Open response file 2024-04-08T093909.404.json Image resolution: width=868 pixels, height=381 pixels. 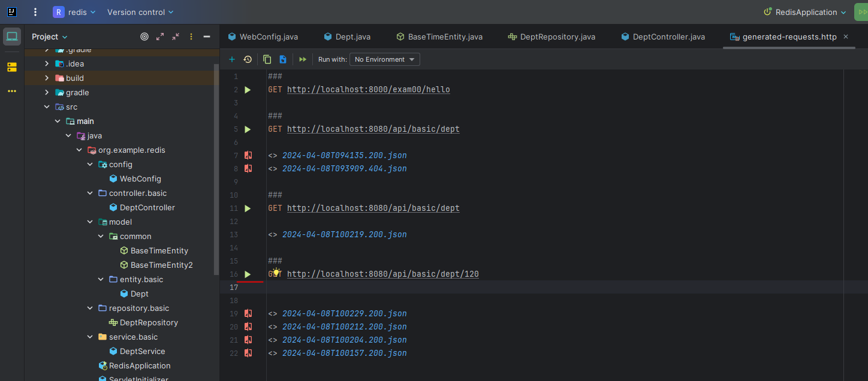tap(345, 168)
